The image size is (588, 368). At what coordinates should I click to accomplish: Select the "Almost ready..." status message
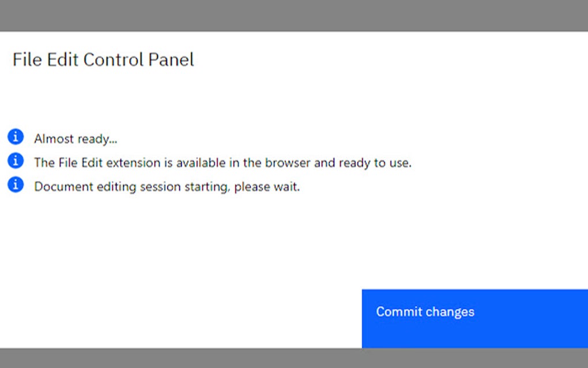coord(76,138)
